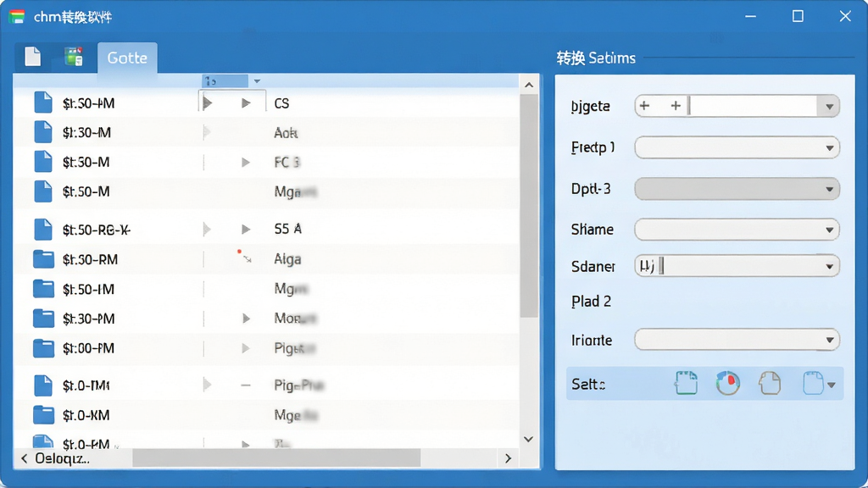Click file icon of $t.50-RG-V row
The image size is (868, 488).
(x=43, y=229)
